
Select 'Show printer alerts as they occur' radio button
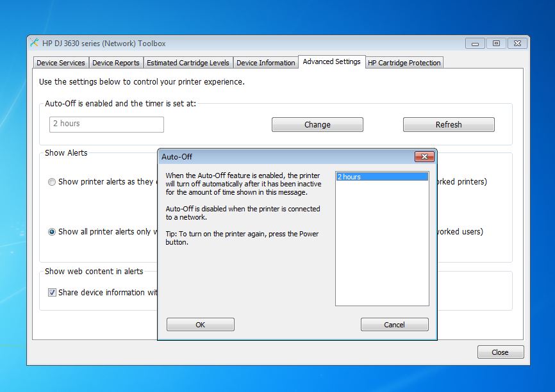pyautogui.click(x=52, y=182)
